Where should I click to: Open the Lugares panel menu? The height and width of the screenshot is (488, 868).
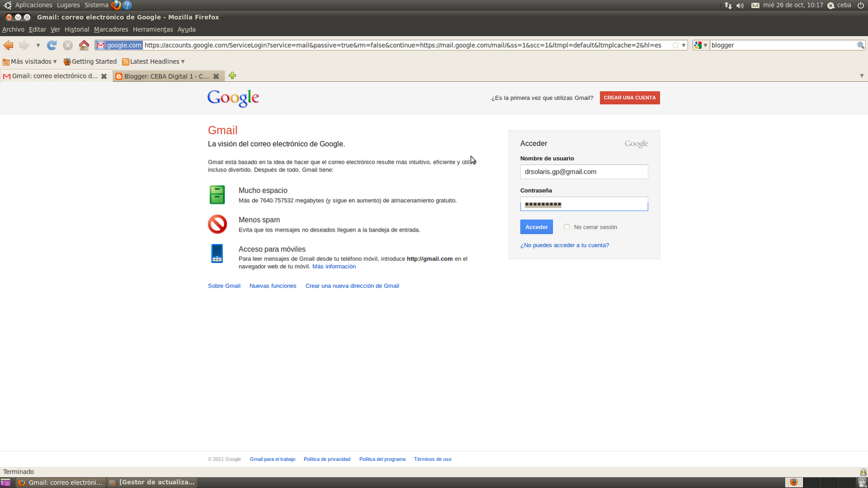click(68, 5)
